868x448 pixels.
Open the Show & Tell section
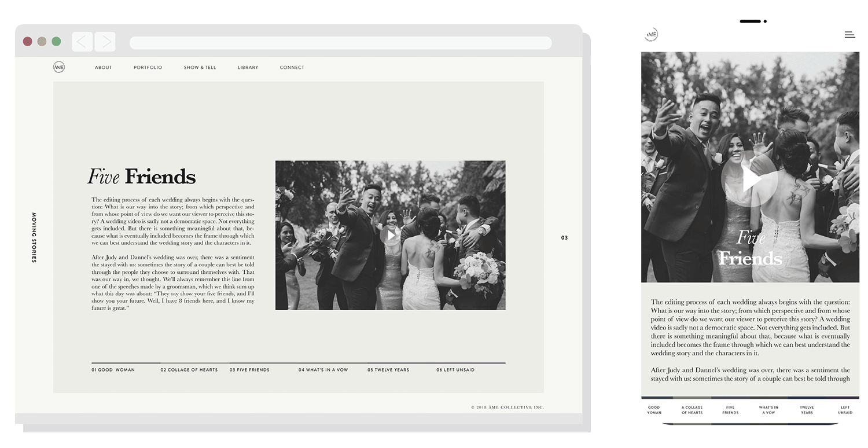[200, 68]
